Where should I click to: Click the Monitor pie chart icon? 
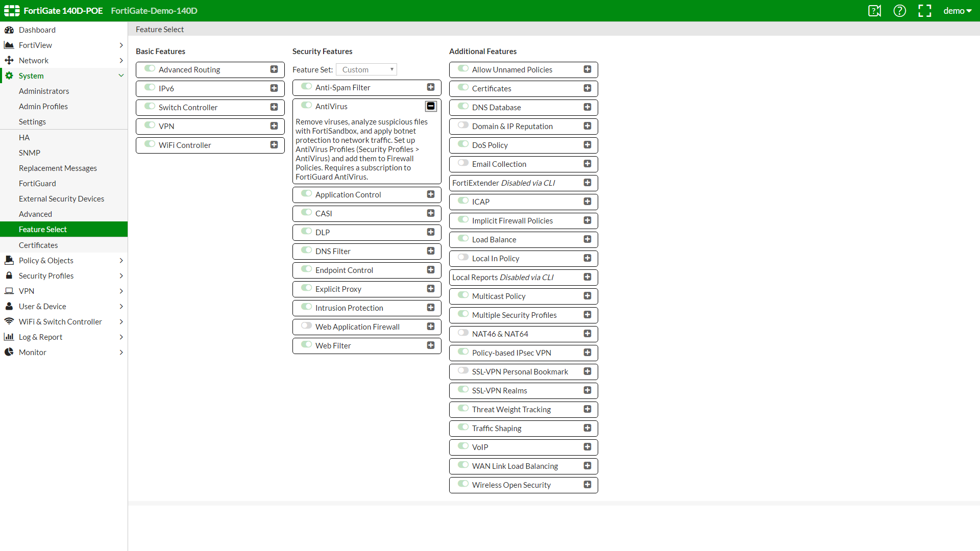click(x=9, y=353)
